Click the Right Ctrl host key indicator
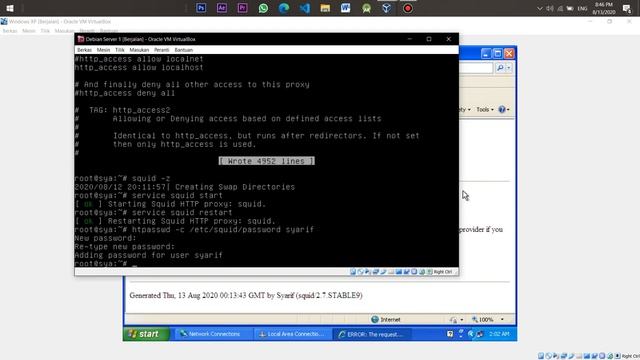The height and width of the screenshot is (360, 640). [x=442, y=272]
